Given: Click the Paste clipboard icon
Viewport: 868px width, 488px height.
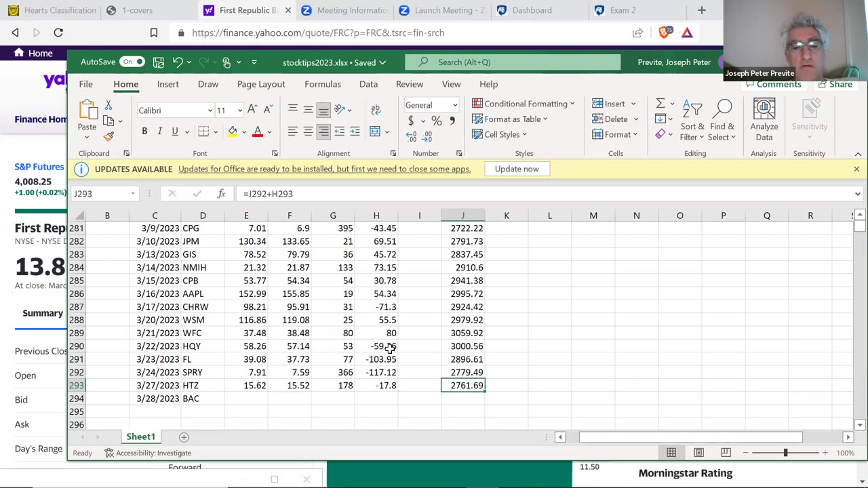Looking at the screenshot, I should [87, 110].
